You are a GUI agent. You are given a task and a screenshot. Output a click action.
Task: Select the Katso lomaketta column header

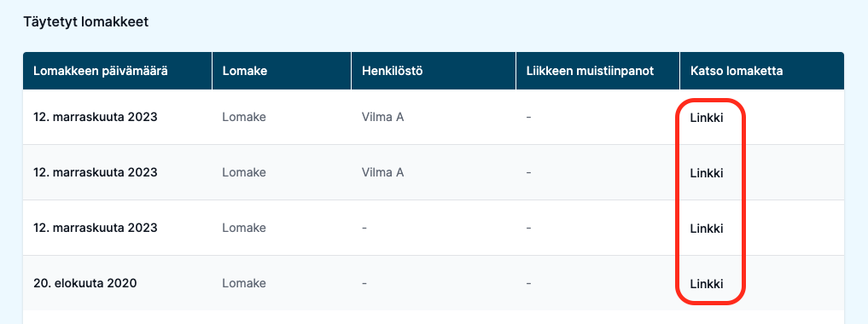[x=737, y=71]
